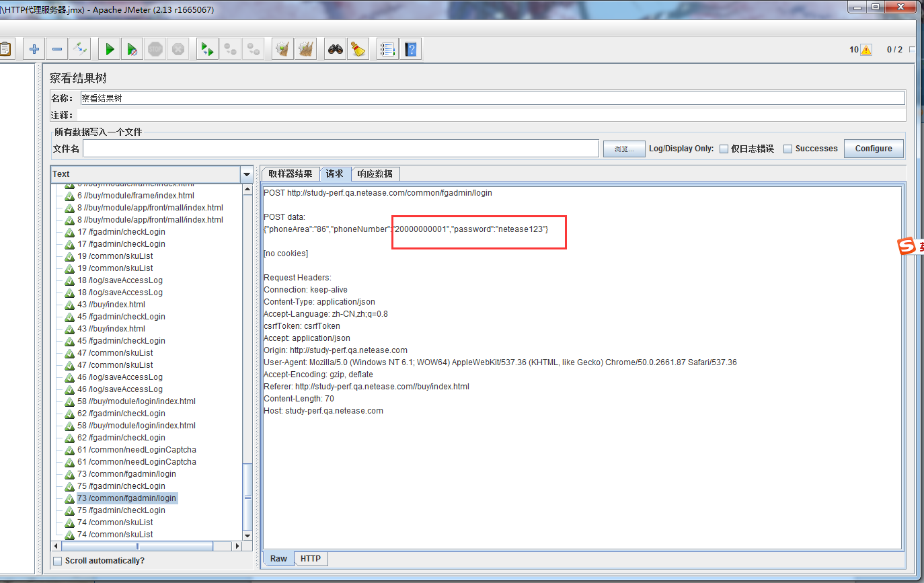Click Start no pauses icon
The height and width of the screenshot is (583, 924).
[x=132, y=49]
